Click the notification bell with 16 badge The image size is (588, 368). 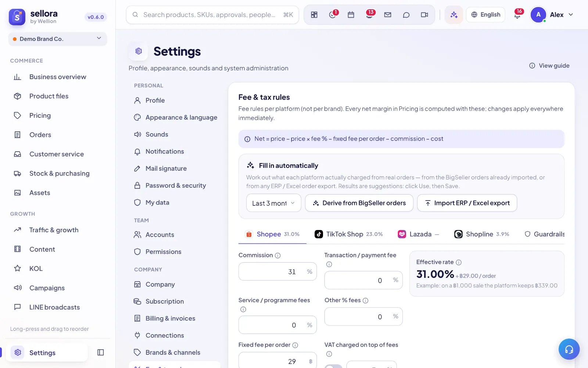click(x=517, y=15)
